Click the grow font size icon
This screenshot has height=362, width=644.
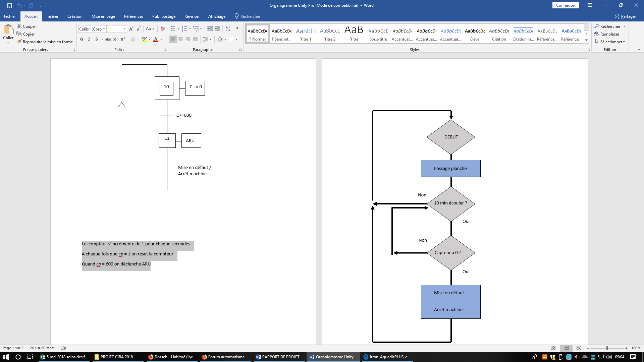click(131, 29)
